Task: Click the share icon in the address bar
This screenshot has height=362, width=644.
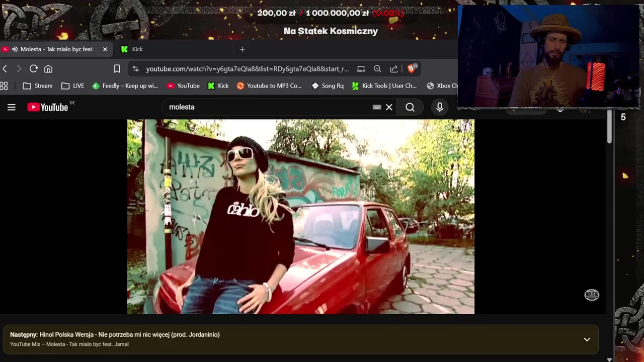Action: 394,69
